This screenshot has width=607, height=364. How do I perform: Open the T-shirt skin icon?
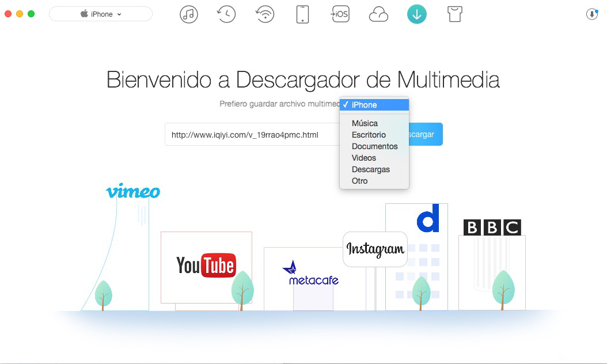point(455,14)
